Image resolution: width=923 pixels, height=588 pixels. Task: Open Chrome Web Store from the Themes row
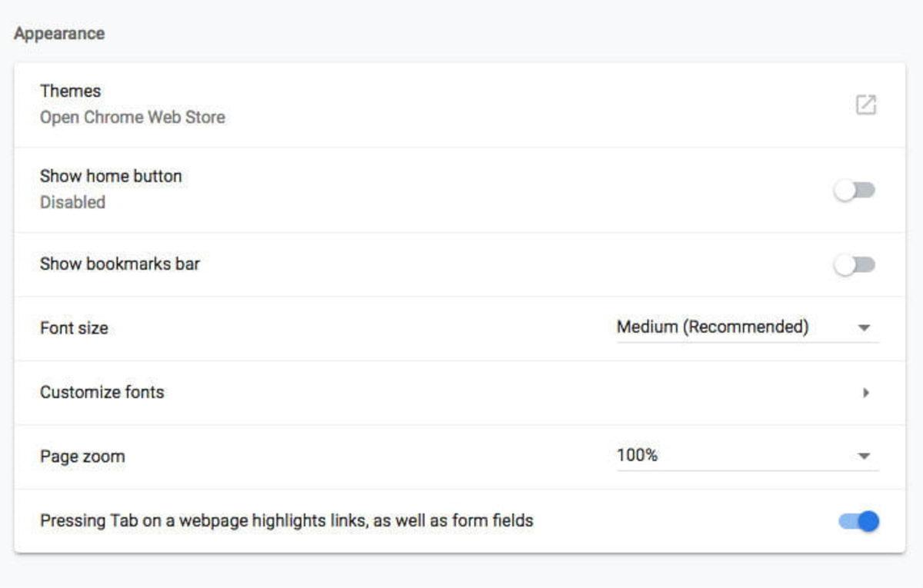pos(132,118)
